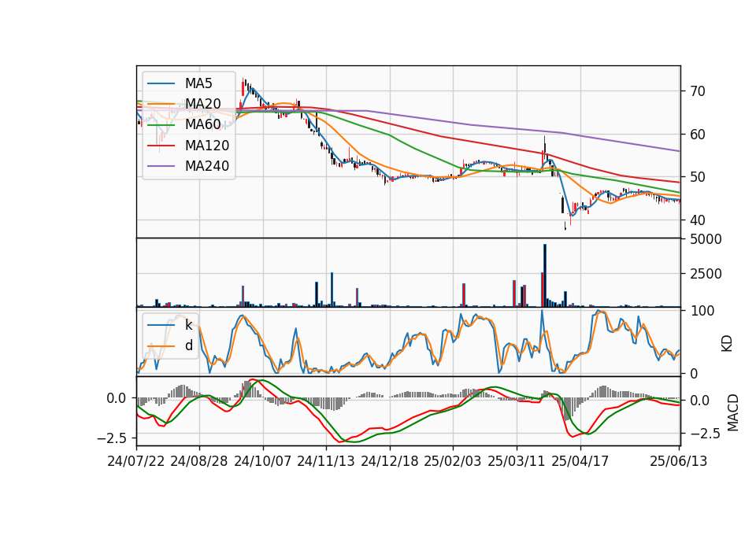Click the 25/06/13 date axis label

tap(678, 461)
